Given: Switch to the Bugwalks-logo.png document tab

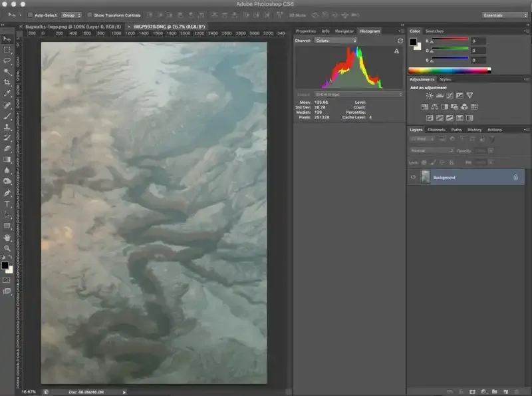Looking at the screenshot, I should tap(73, 26).
